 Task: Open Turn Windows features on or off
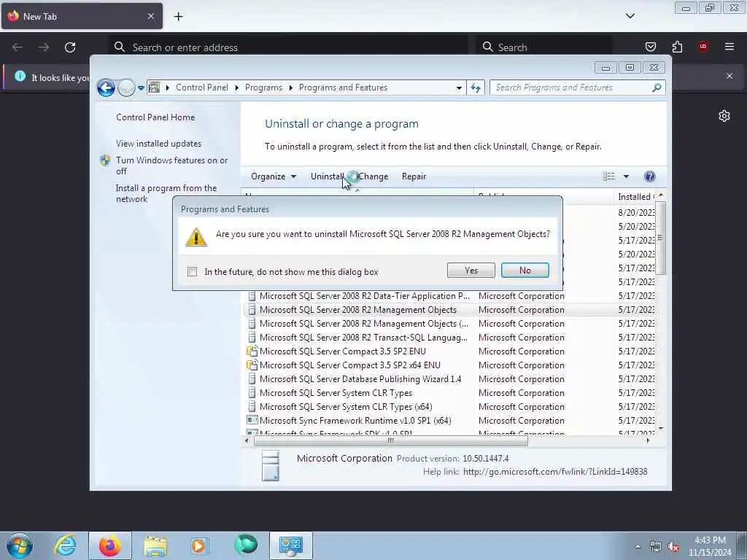171,166
